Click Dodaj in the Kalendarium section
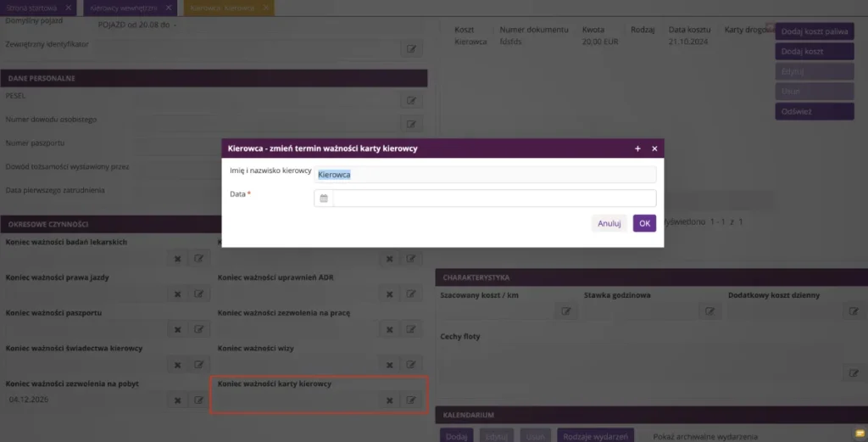The height and width of the screenshot is (442, 868). point(456,436)
